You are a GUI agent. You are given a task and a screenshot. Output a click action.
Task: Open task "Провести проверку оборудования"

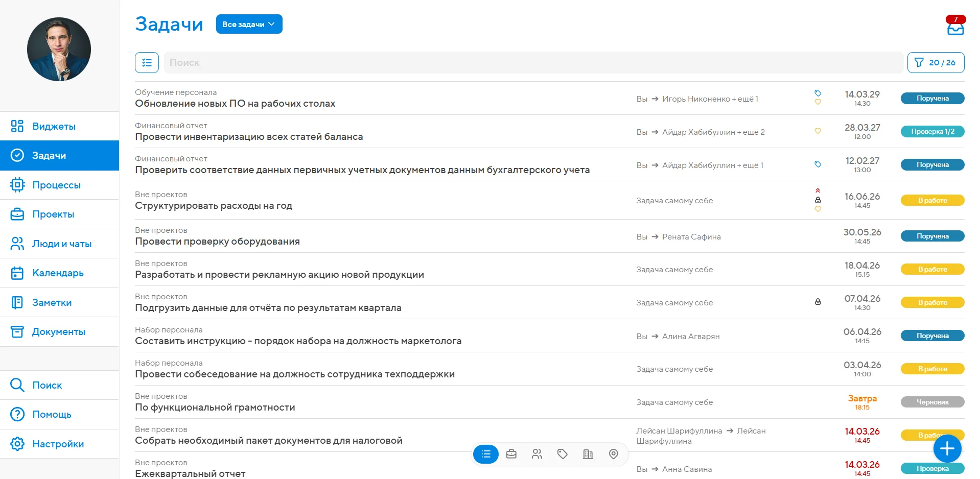(217, 241)
